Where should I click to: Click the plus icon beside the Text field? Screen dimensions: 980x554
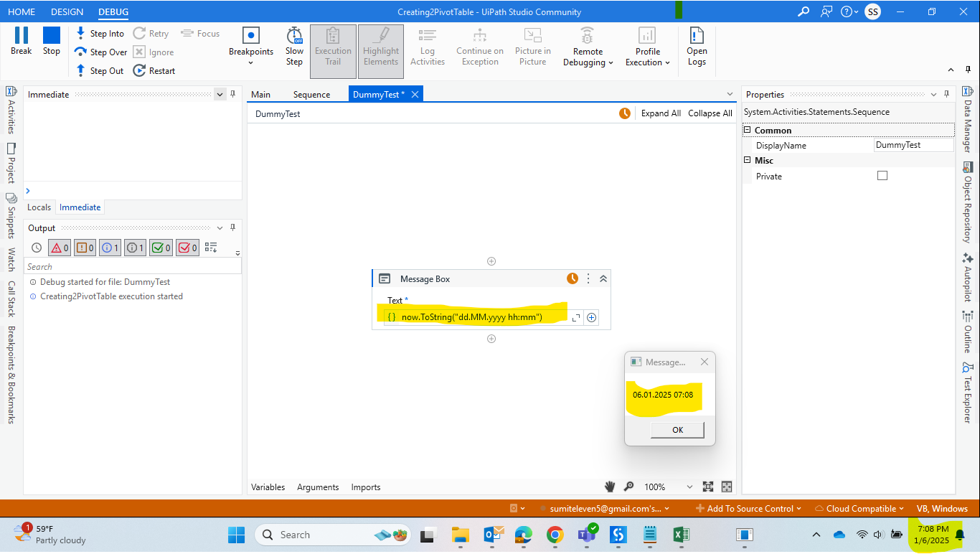(x=592, y=317)
